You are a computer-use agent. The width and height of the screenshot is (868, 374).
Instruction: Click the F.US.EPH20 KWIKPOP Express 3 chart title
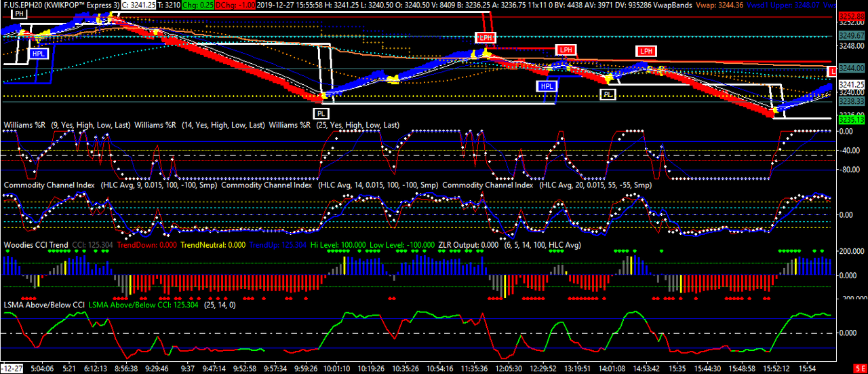click(x=61, y=5)
